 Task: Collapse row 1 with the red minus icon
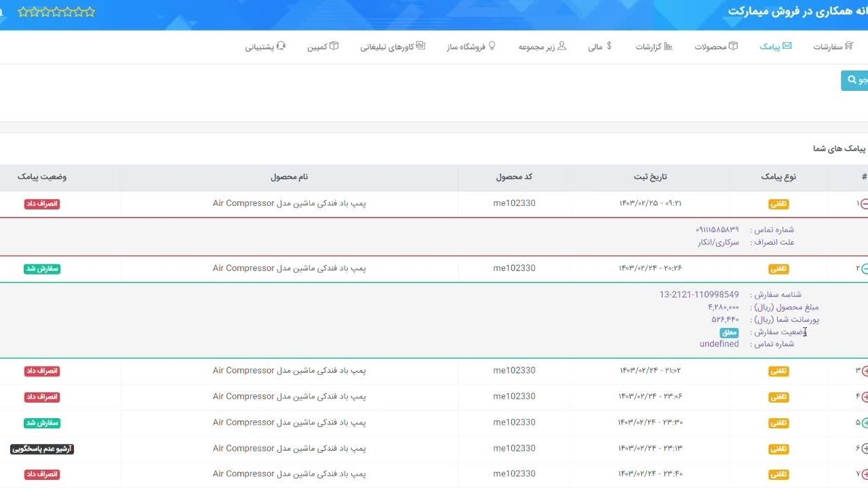[x=864, y=204]
